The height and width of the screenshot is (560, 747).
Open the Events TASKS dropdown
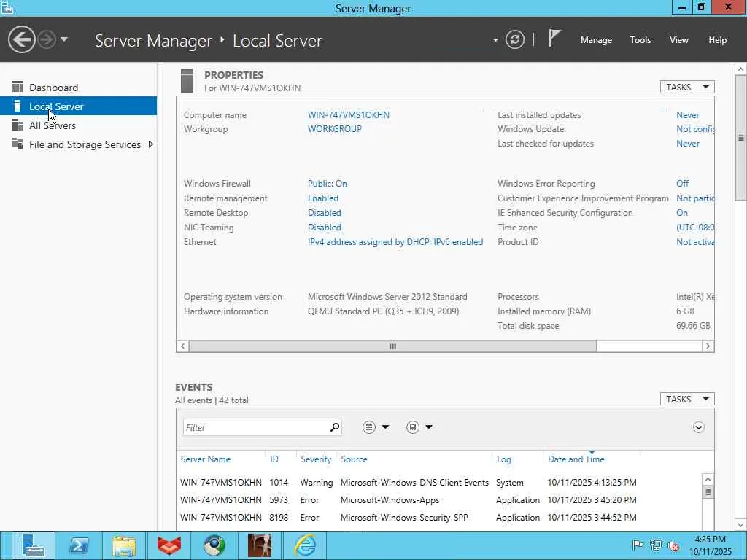click(687, 399)
